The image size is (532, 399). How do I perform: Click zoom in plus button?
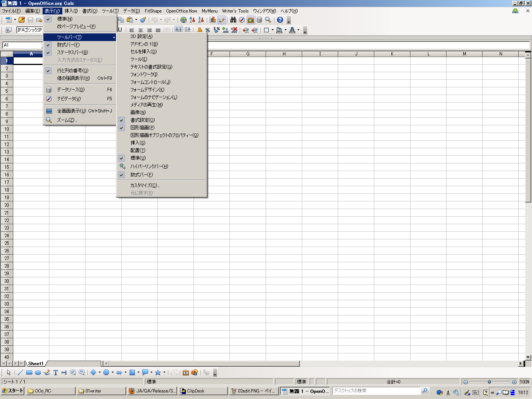514,382
